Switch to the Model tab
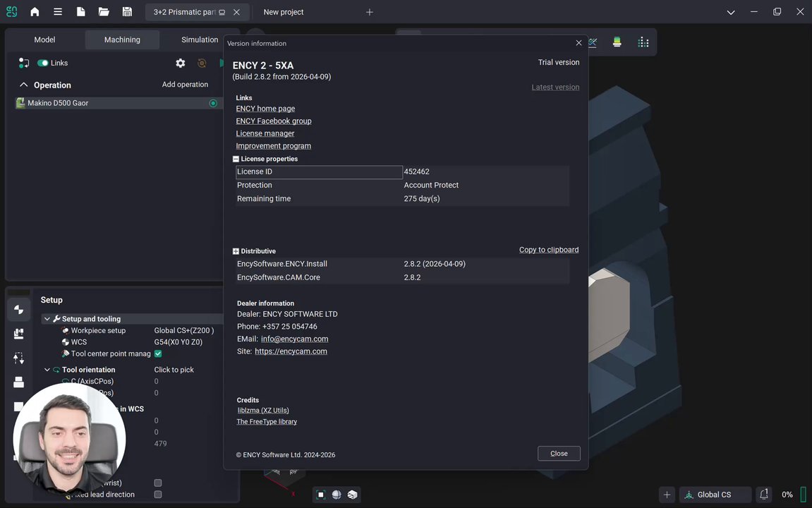Screen dimensions: 812x508 [x=44, y=40]
